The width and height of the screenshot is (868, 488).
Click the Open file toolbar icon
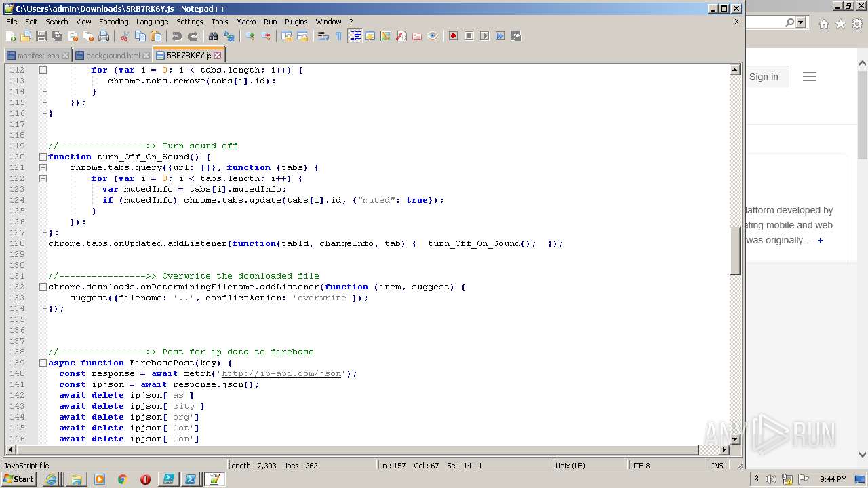click(x=26, y=36)
